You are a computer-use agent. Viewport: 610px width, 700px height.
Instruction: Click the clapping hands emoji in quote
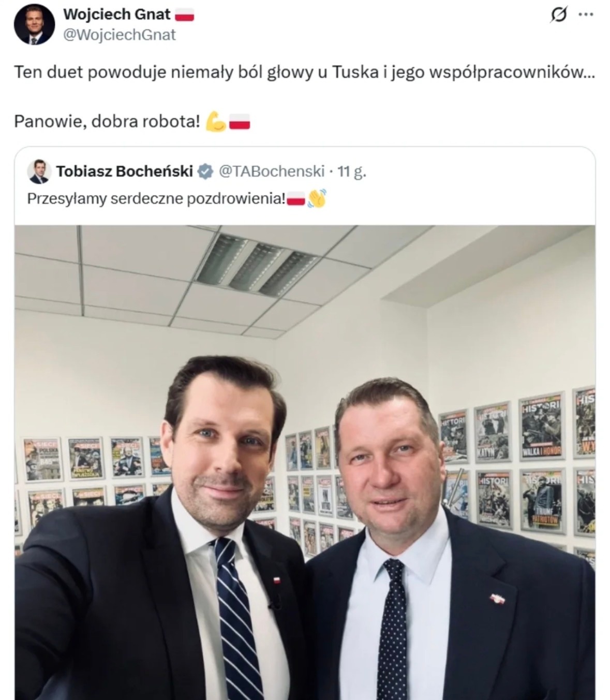pyautogui.click(x=316, y=199)
